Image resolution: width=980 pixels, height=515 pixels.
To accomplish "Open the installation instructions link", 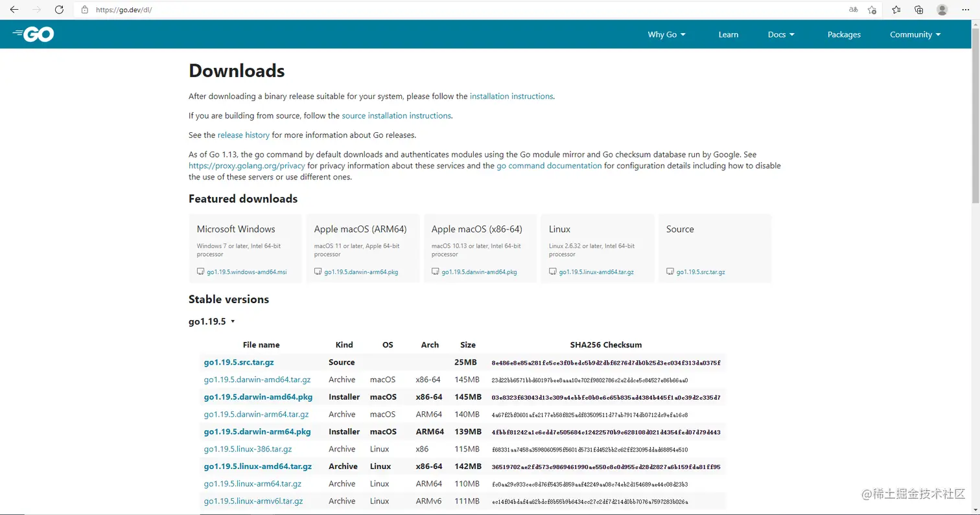I will coord(511,96).
